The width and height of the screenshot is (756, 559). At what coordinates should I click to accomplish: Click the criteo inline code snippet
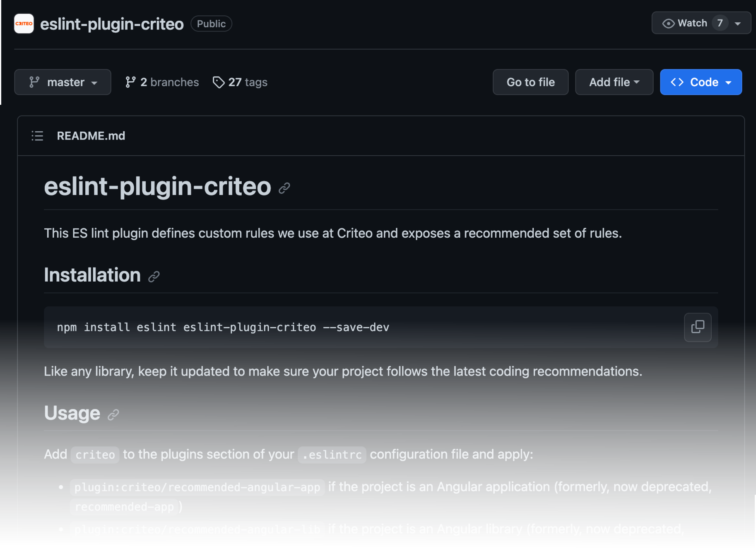(95, 455)
